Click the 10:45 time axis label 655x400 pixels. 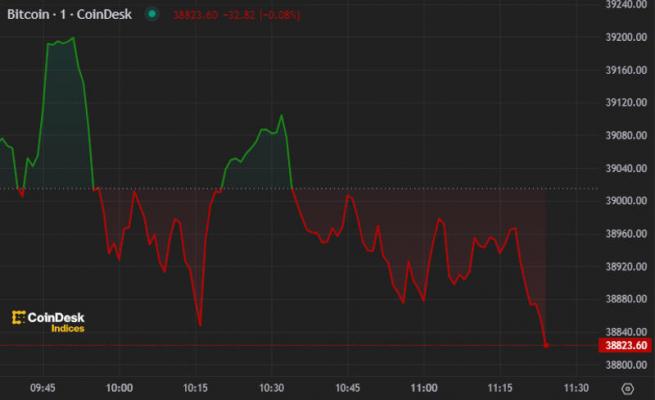347,386
